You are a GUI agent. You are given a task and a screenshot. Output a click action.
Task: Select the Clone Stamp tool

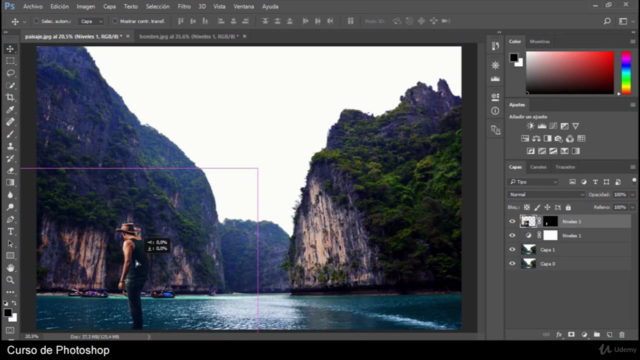point(11,147)
